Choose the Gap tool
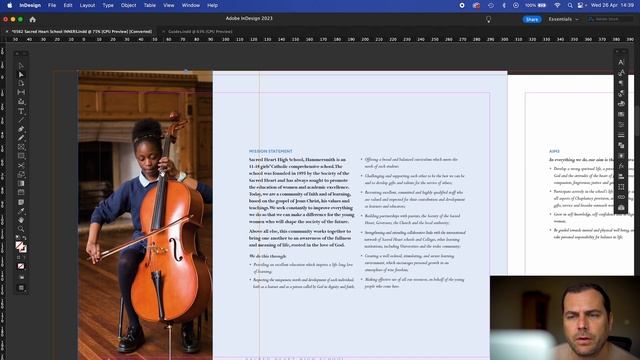Image resolution: width=640 pixels, height=360 pixels. pyautogui.click(x=21, y=93)
